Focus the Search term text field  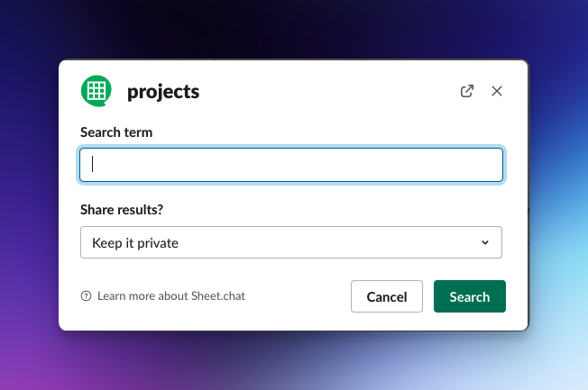tap(291, 165)
